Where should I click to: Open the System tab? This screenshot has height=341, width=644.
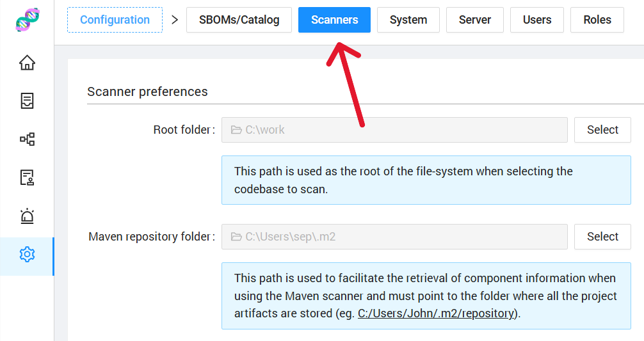pyautogui.click(x=408, y=20)
